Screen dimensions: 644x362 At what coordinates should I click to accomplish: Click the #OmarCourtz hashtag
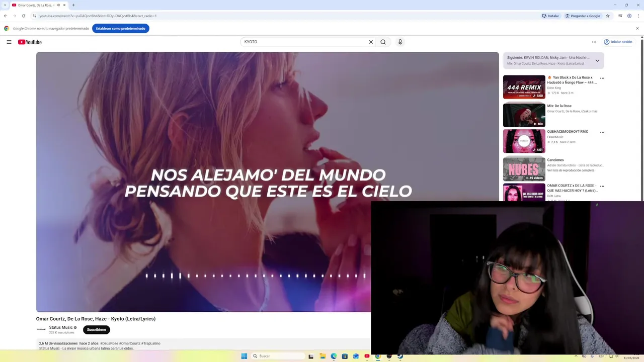(x=130, y=343)
